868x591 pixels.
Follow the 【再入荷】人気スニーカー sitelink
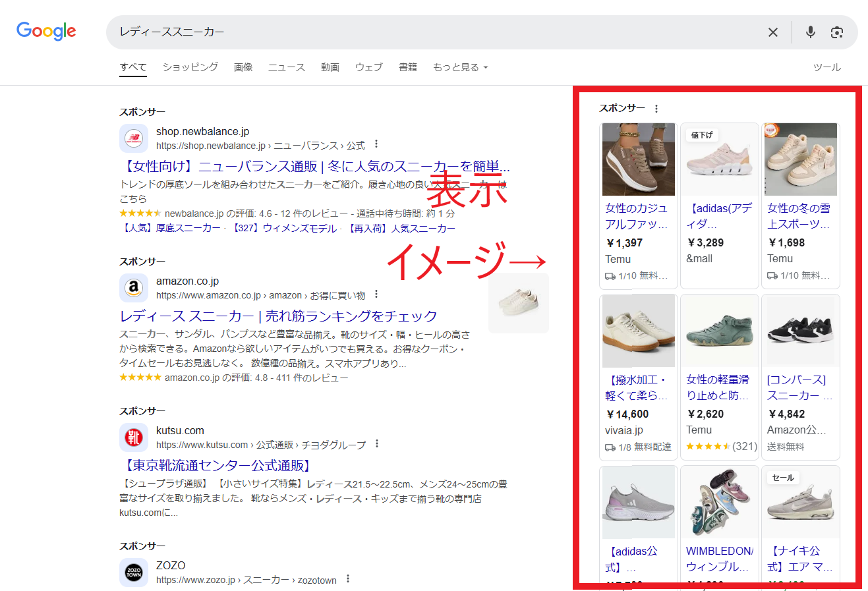click(400, 228)
